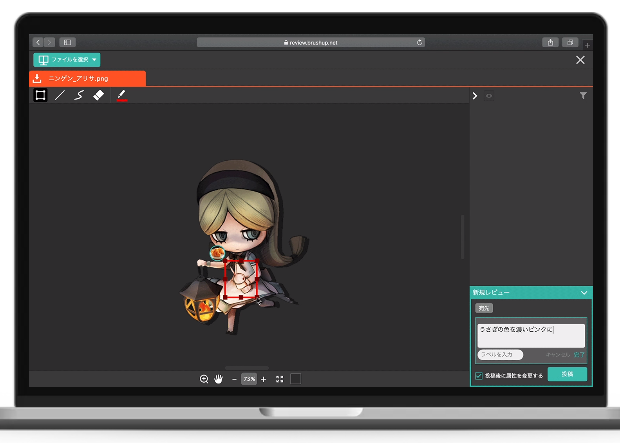Click the review.brushup.net address bar
The width and height of the screenshot is (620, 443).
pos(311,42)
